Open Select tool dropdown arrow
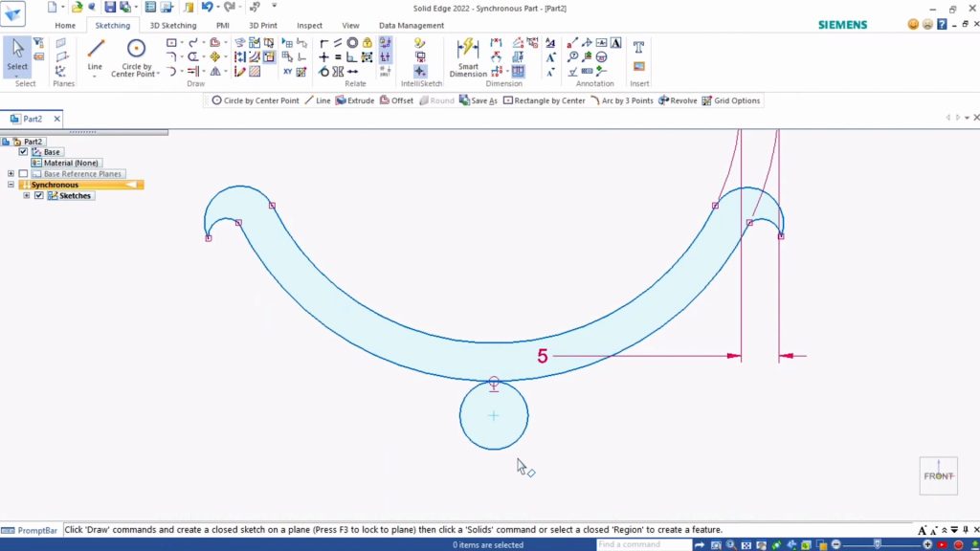980x551 pixels. click(x=17, y=76)
